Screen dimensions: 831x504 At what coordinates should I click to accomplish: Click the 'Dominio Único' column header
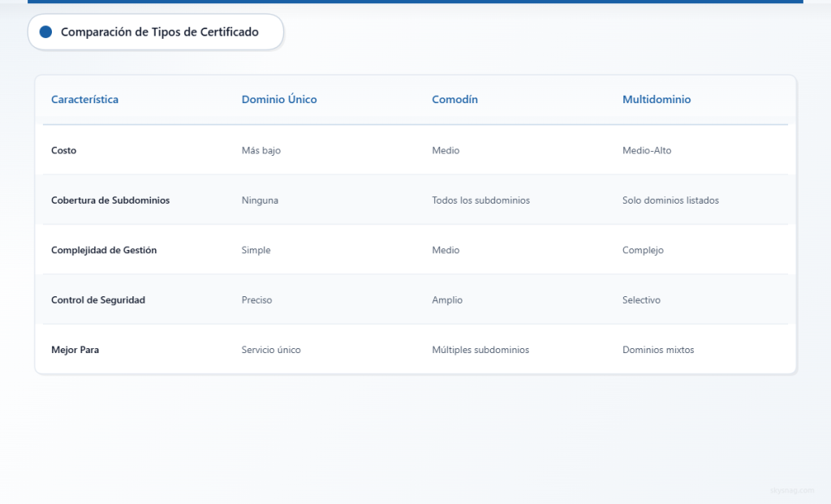click(279, 99)
